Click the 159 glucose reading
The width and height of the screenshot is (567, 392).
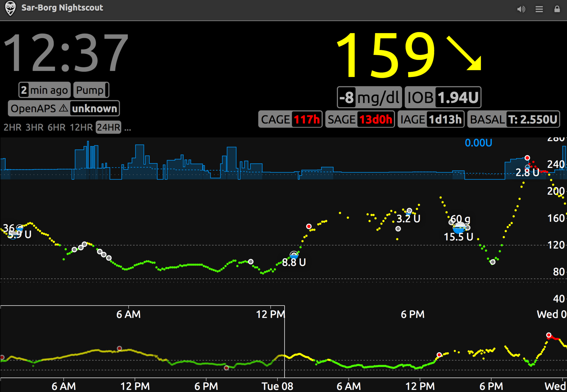tap(386, 55)
